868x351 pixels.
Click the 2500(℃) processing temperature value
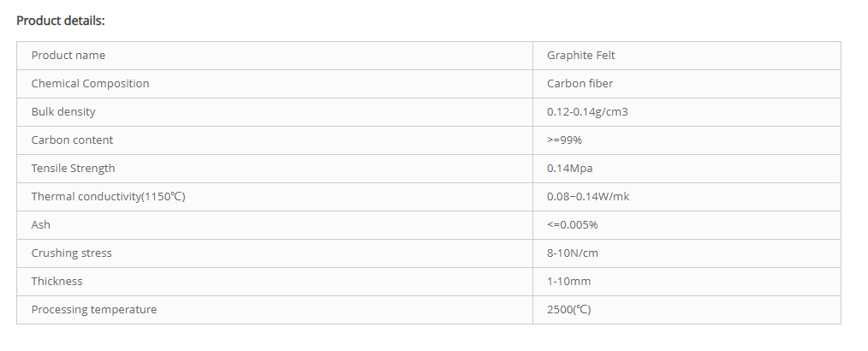coord(568,310)
